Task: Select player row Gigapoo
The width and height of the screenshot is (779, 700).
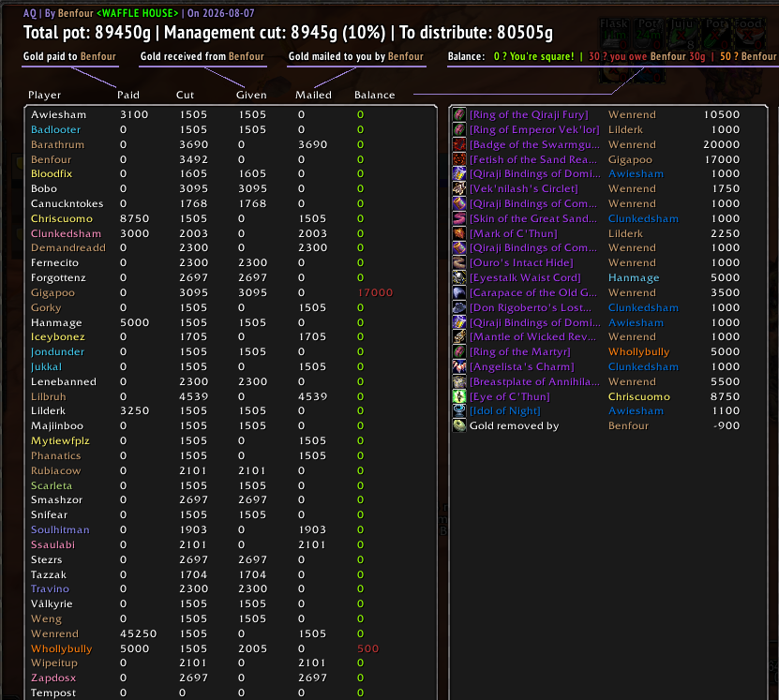Action: click(231, 292)
